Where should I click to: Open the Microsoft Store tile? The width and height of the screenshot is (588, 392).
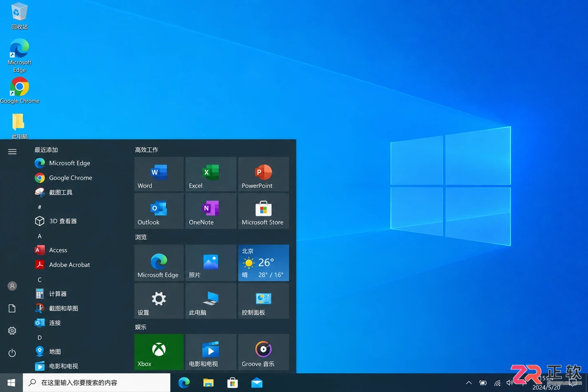(263, 211)
